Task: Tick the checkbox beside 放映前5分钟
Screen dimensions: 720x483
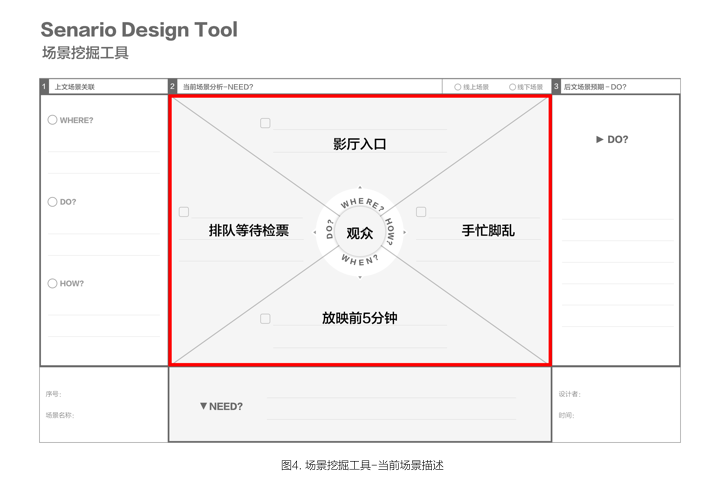Action: (265, 319)
